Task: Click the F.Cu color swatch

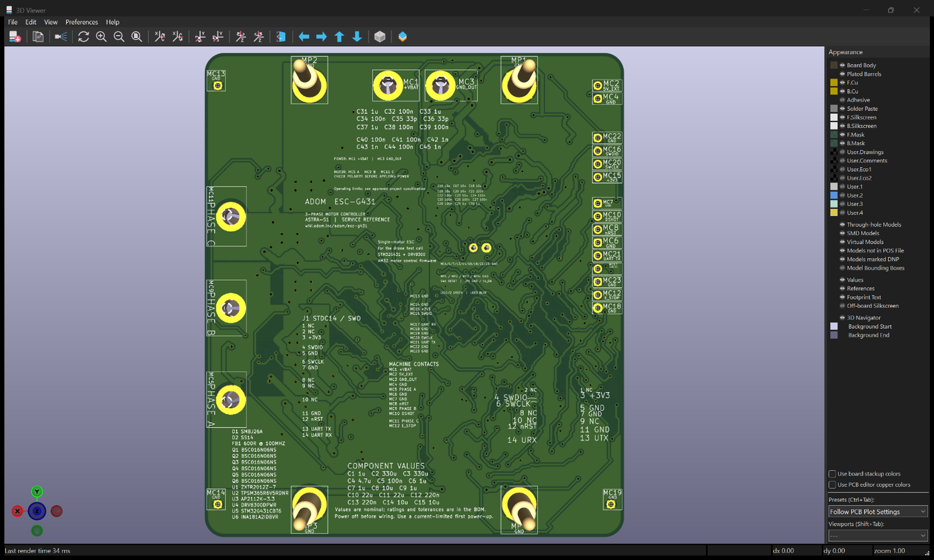Action: click(x=834, y=83)
